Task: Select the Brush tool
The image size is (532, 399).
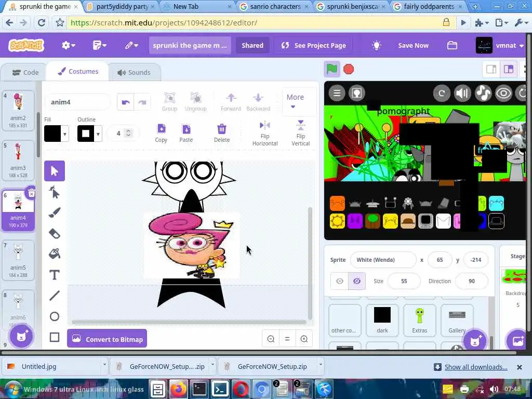Action: tap(54, 212)
